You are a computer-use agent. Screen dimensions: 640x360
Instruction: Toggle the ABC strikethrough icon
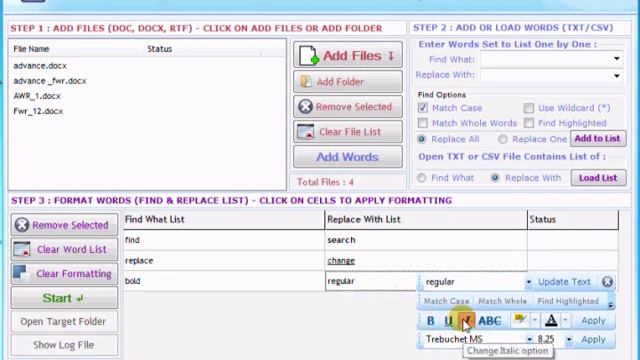pyautogui.click(x=490, y=321)
